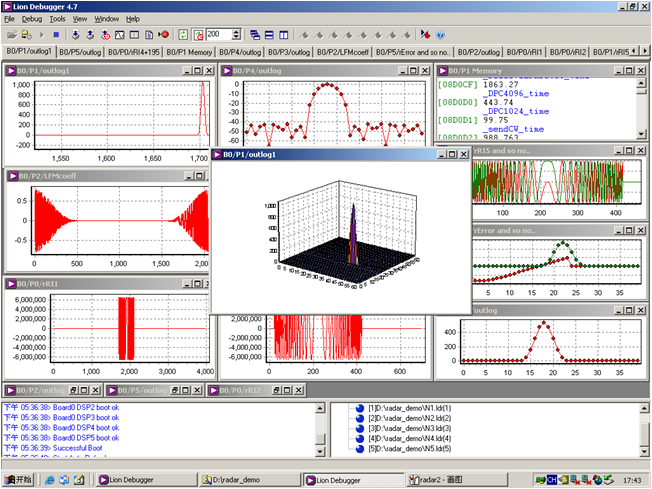
Task: Click the Tile vertically toolbar icon
Action: coord(284,35)
